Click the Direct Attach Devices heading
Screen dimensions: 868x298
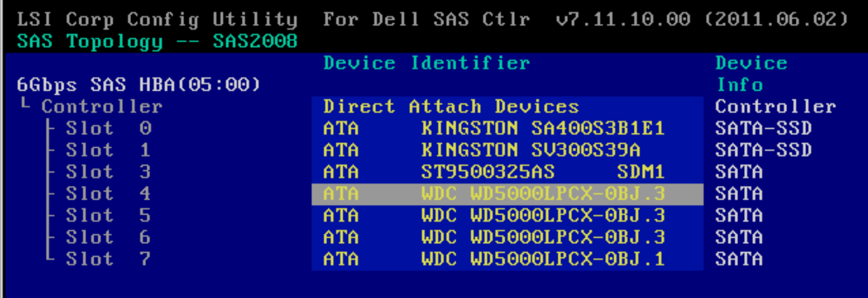(452, 107)
